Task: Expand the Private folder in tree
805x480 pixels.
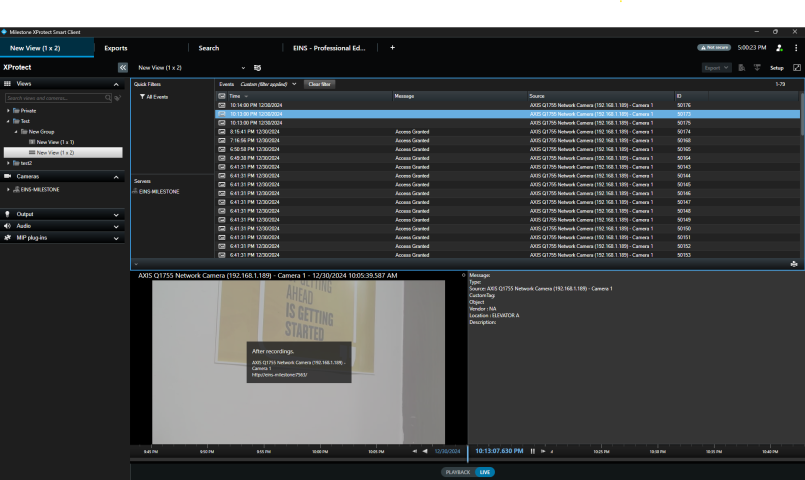Action: pyautogui.click(x=8, y=110)
